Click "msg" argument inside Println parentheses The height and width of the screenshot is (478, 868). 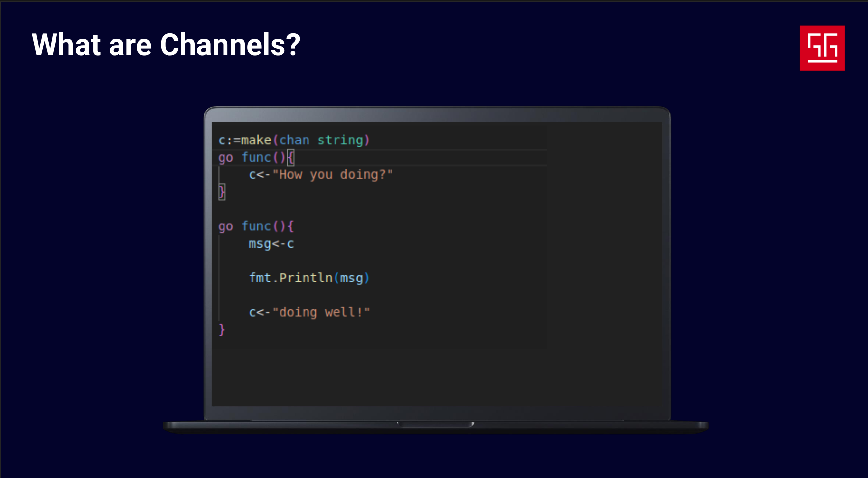click(x=351, y=278)
